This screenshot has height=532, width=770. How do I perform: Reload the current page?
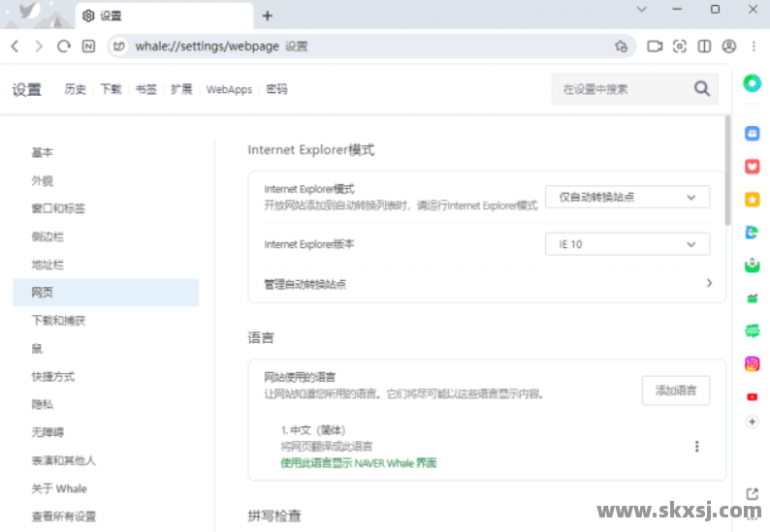[64, 46]
